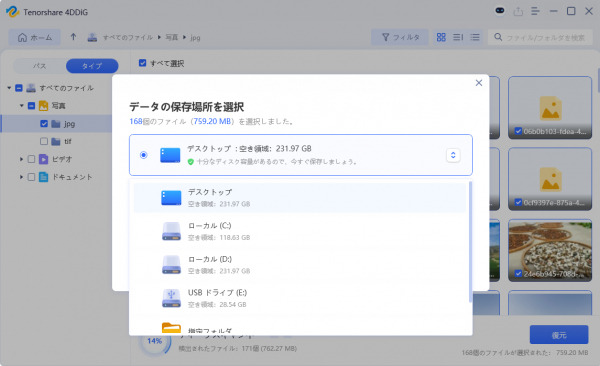Switch to grid thumbnail view icon
This screenshot has width=600, height=366.
[441, 37]
